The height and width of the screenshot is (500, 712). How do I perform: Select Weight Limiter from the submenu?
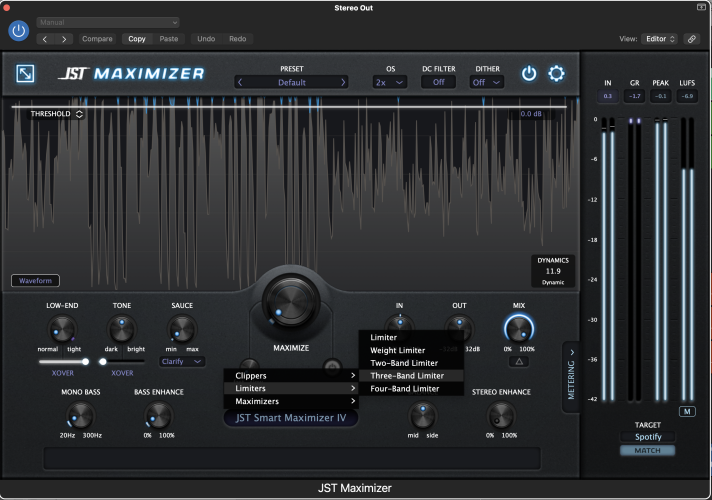click(411, 350)
